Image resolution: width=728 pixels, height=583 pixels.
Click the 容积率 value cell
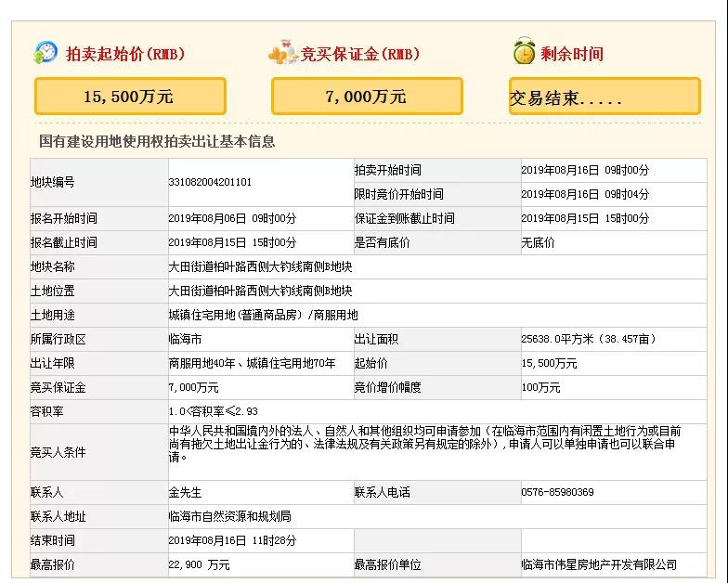(213, 411)
